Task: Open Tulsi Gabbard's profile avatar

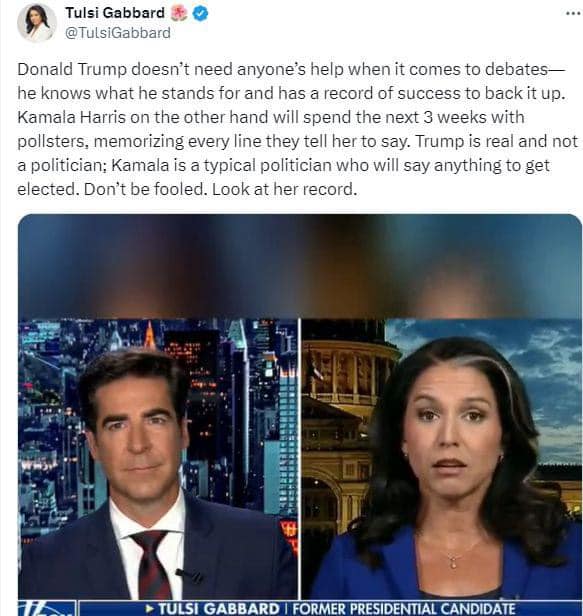Action: pyautogui.click(x=37, y=23)
